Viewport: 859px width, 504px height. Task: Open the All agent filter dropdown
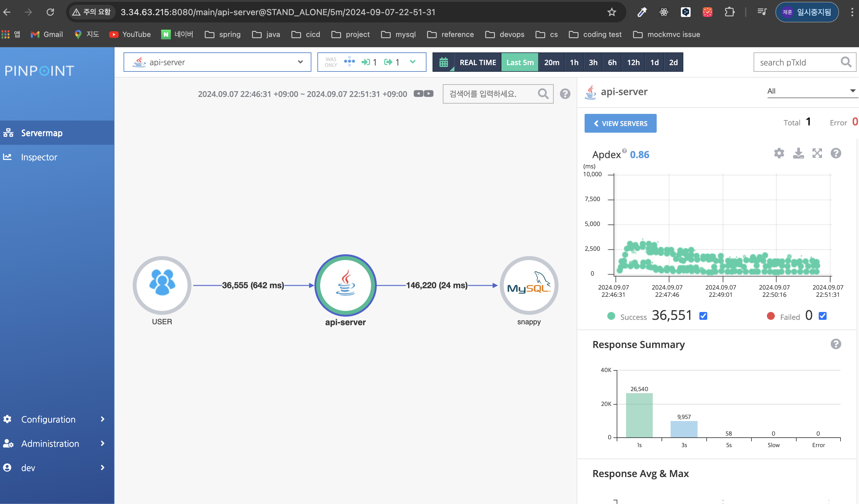tap(811, 91)
